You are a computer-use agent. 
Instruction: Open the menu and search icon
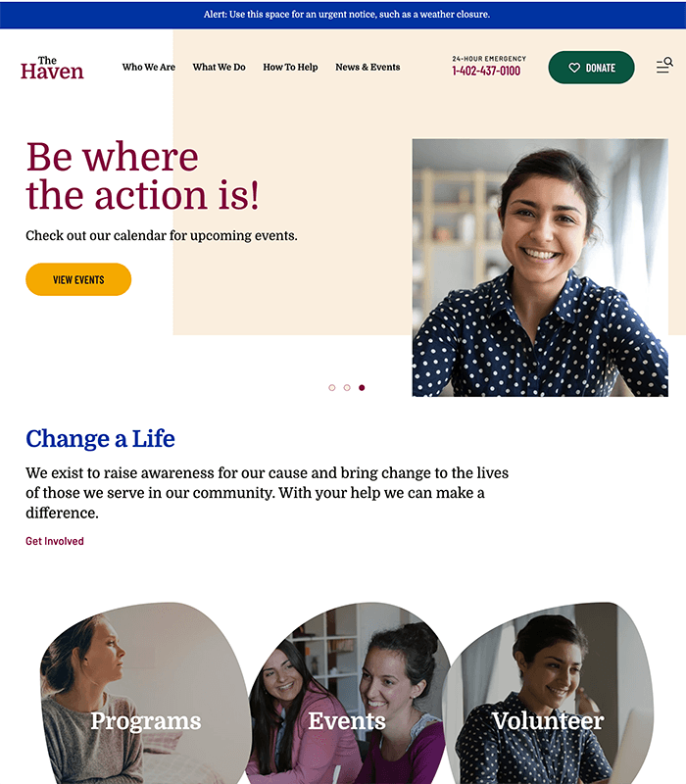click(x=664, y=66)
